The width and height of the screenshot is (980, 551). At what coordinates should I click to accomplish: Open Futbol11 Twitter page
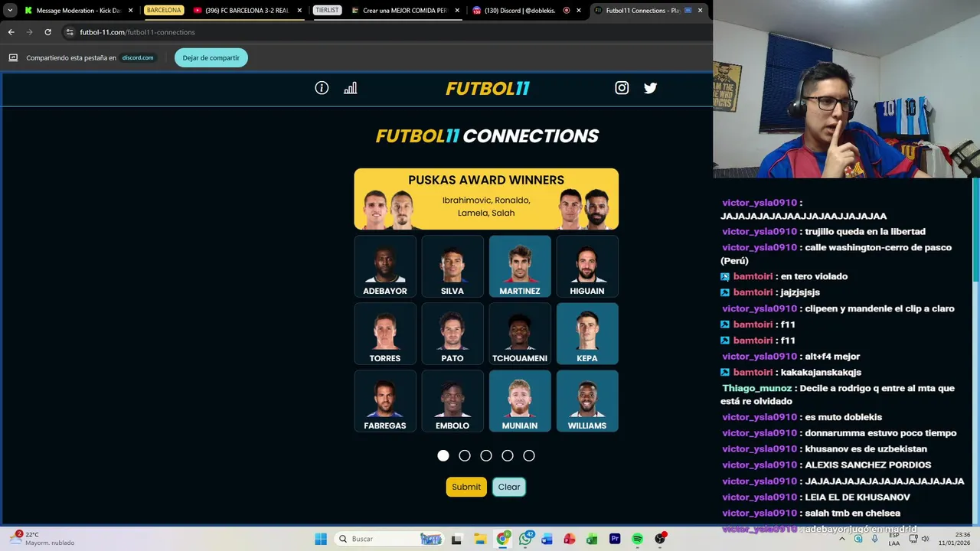[650, 88]
